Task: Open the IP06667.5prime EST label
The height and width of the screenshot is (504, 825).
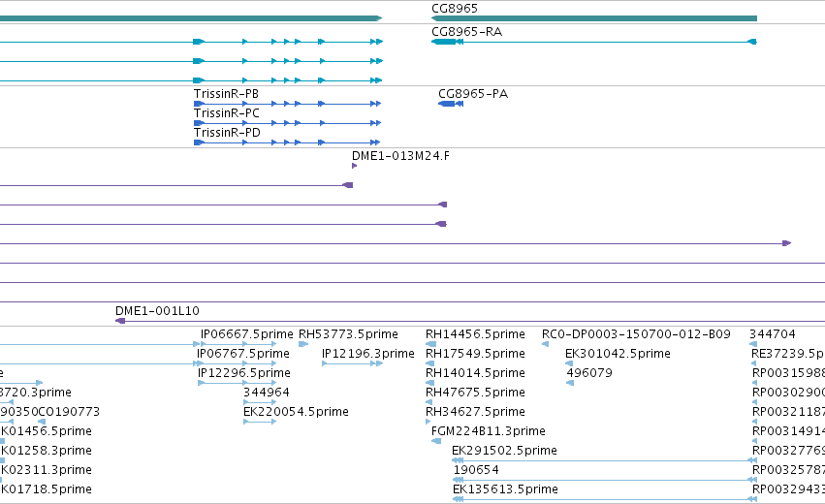Action: [x=247, y=334]
